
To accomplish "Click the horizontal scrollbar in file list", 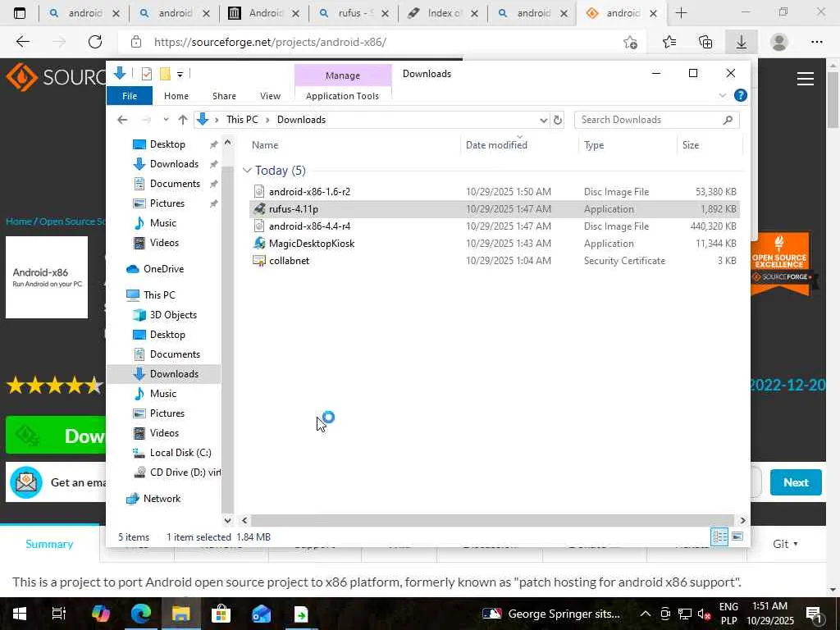I will click(x=492, y=520).
